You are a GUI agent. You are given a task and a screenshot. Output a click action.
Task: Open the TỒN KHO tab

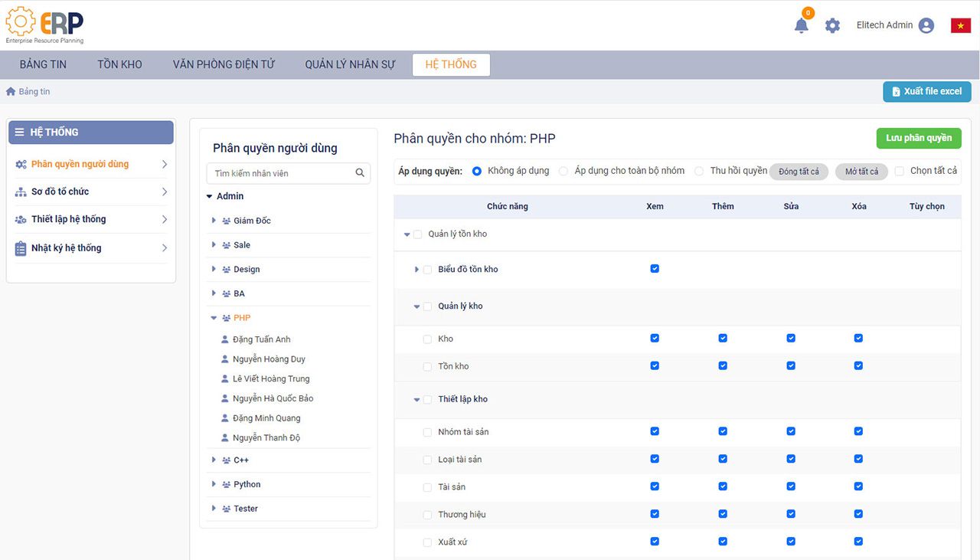(119, 64)
